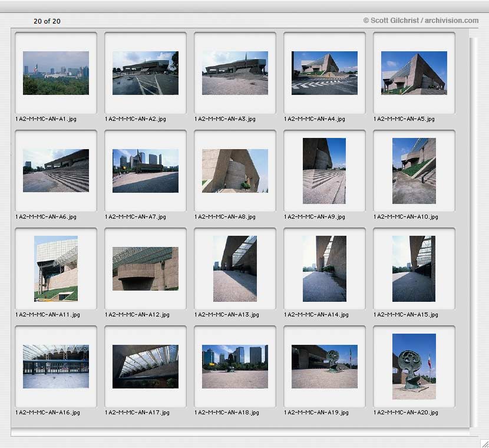Click the vertical scrollbar beside the thumbnails
The height and width of the screenshot is (448, 489).
(474, 232)
